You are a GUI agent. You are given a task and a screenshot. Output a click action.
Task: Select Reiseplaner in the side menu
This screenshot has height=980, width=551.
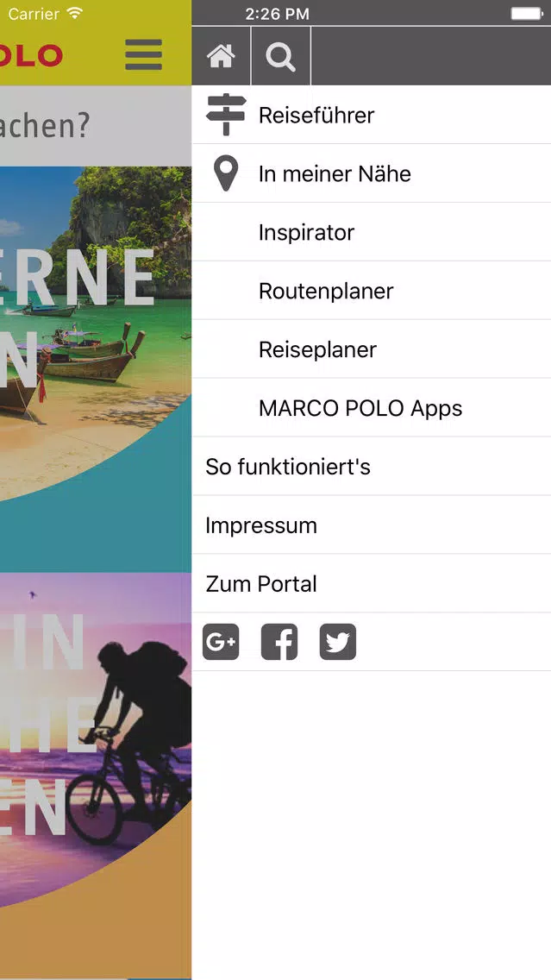pos(372,349)
